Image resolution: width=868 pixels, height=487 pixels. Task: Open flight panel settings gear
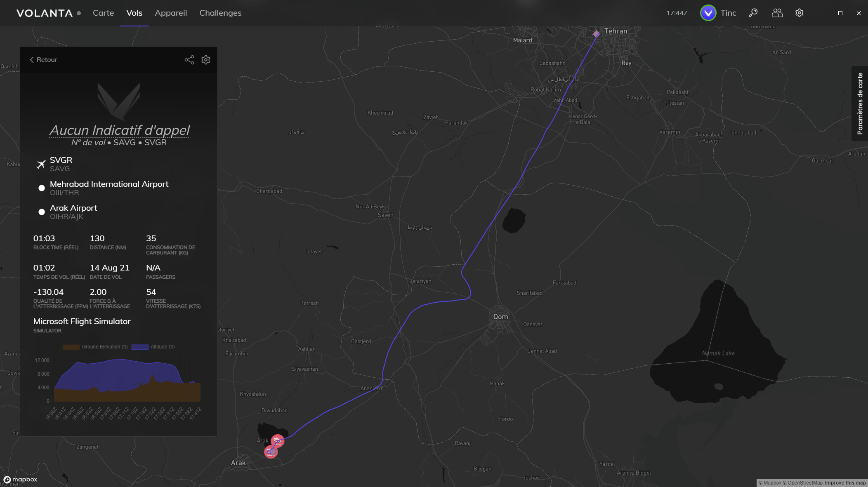206,60
